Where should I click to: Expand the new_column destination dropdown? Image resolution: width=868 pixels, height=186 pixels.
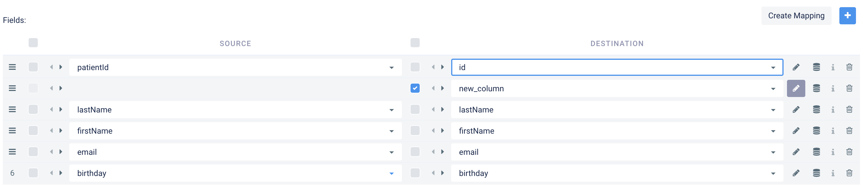773,89
